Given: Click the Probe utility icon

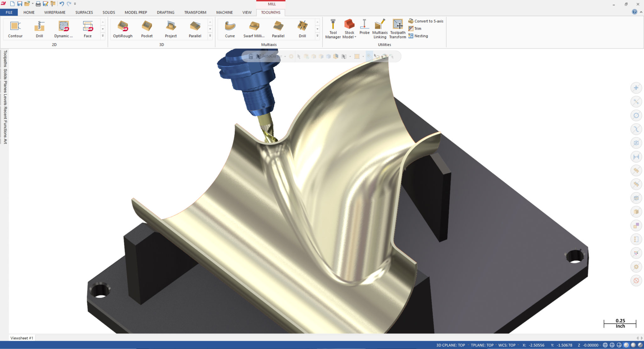Looking at the screenshot, I should [364, 27].
